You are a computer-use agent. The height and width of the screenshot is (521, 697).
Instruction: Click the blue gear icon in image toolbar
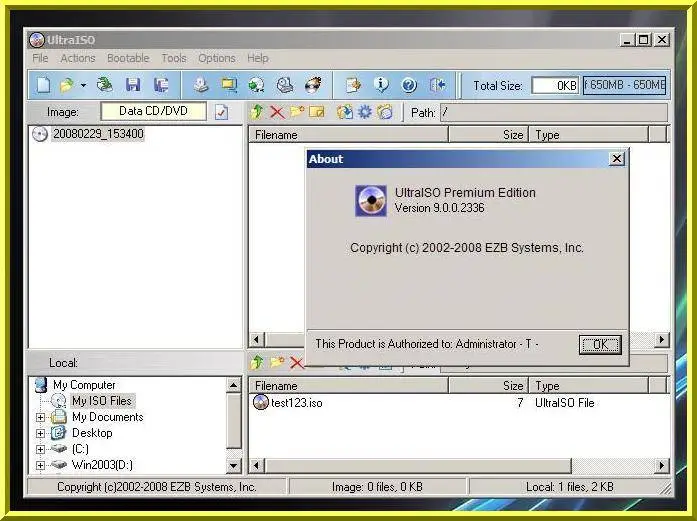point(365,112)
